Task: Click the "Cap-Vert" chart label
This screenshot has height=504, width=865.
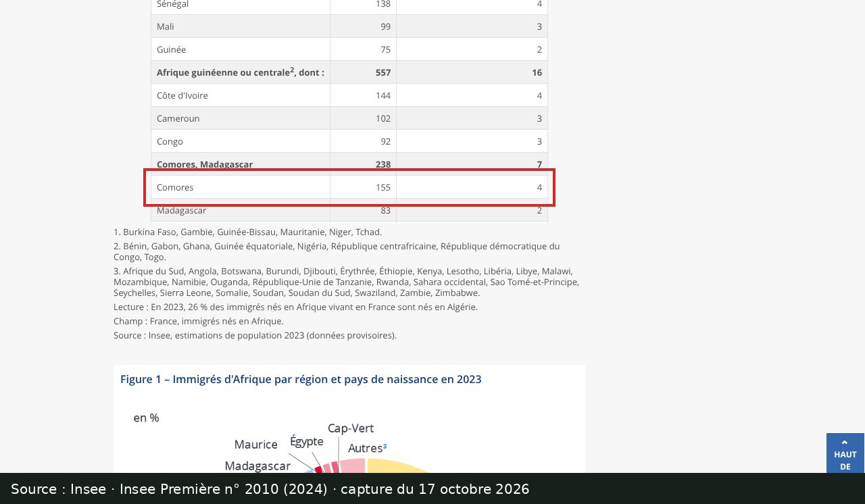Action: 351,428
